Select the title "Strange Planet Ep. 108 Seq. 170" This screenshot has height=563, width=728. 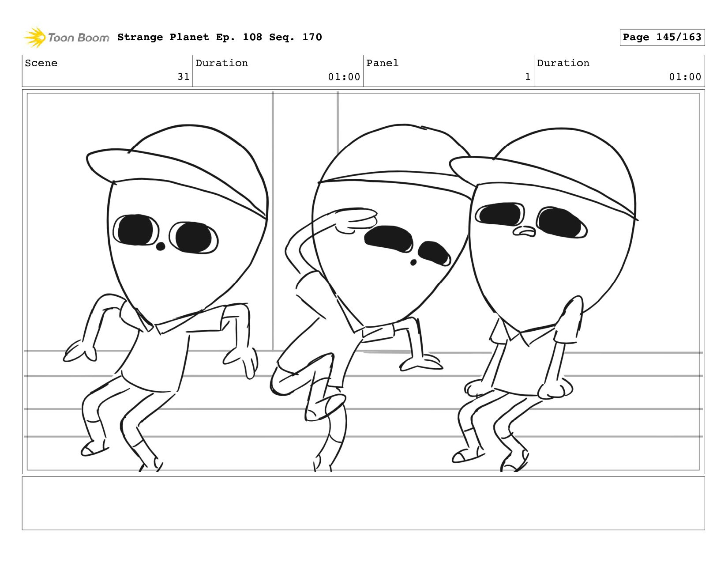[220, 37]
